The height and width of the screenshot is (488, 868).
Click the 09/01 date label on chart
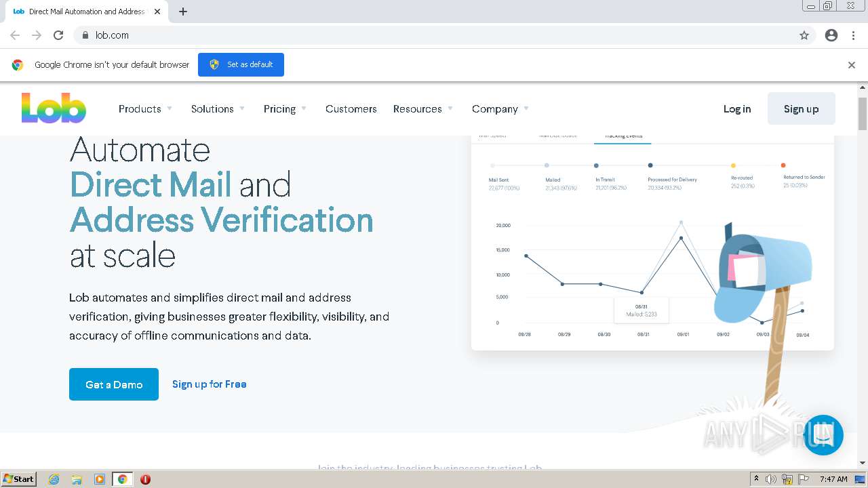pyautogui.click(x=683, y=335)
